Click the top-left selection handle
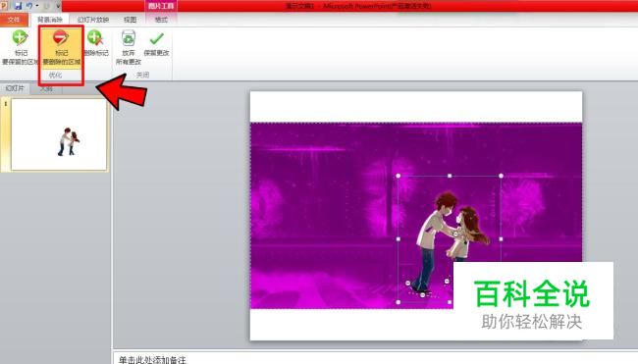The height and width of the screenshot is (364, 638). click(399, 176)
